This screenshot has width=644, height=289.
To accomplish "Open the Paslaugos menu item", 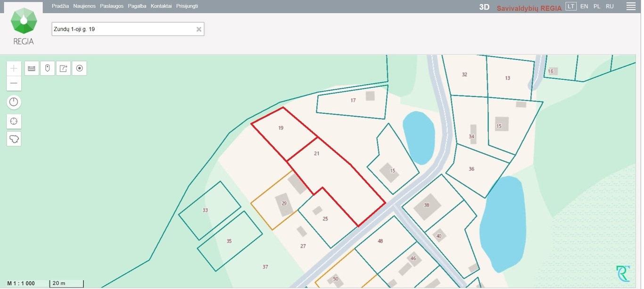I will point(112,6).
